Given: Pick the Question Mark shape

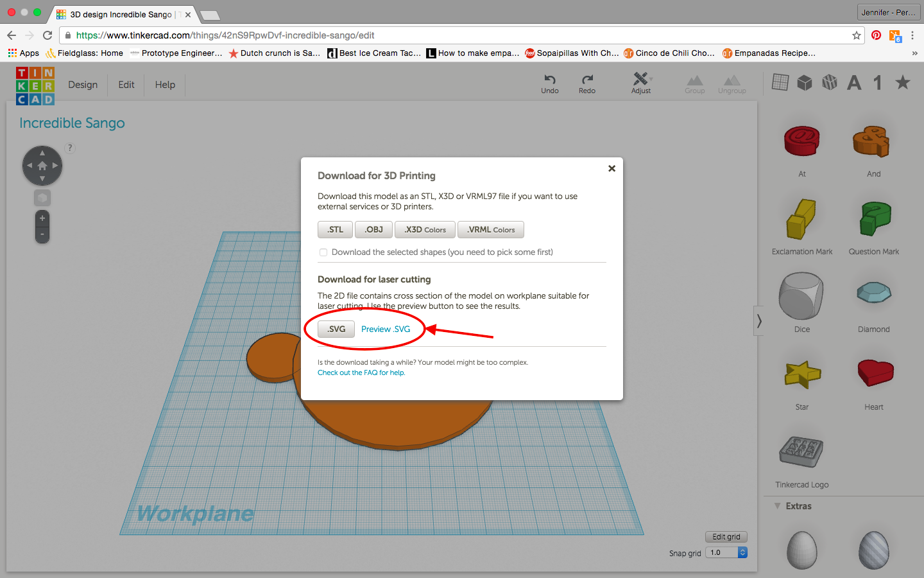Looking at the screenshot, I should coord(874,218).
